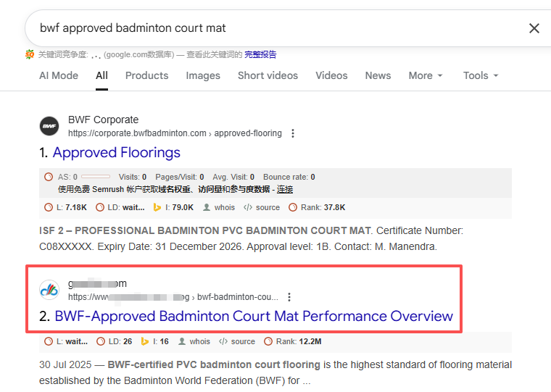The image size is (551, 392).
Task: Click the Pages/Visit: 0 metric
Action: point(180,177)
